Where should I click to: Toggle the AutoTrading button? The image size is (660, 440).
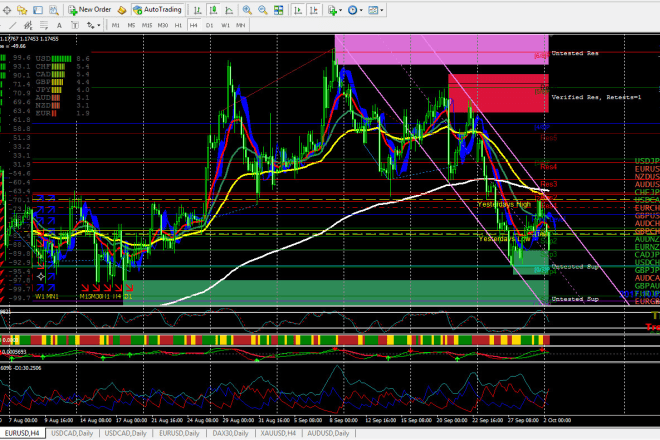157,10
